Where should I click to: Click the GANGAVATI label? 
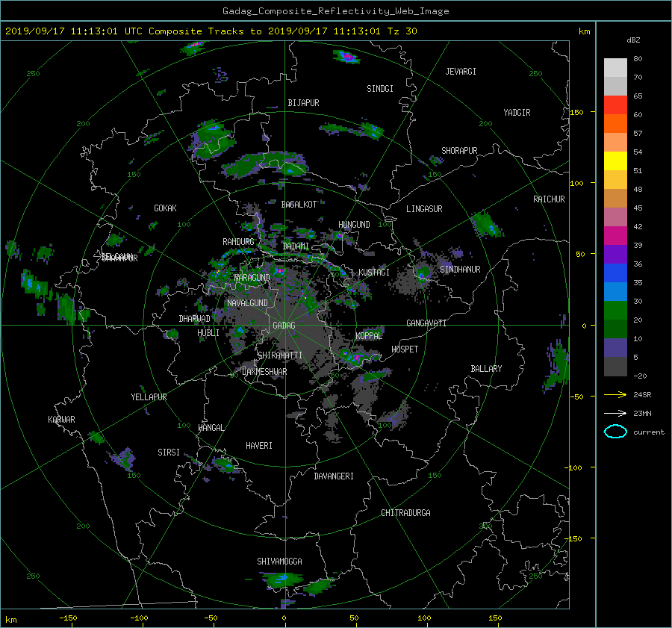coord(426,323)
